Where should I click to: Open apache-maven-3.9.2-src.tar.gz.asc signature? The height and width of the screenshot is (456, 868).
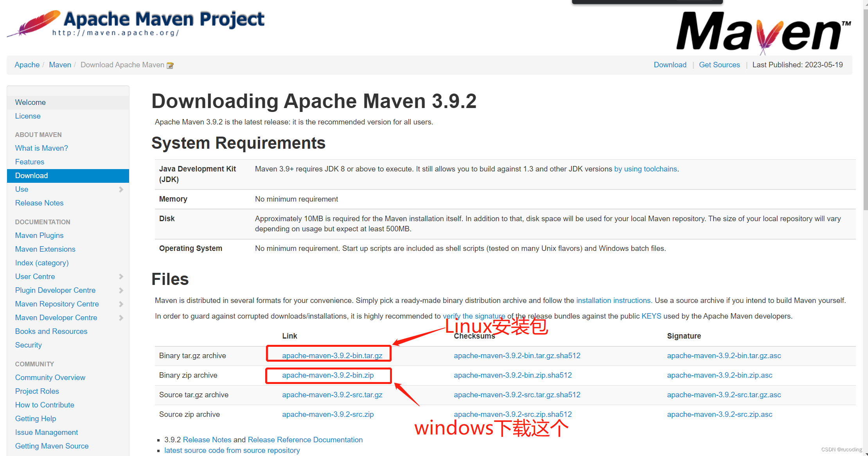(x=724, y=395)
